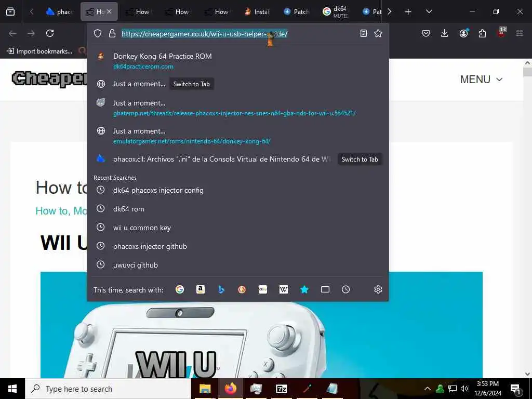Viewport: 532px width, 399px height.
Task: Go back with the back arrow
Action: (12, 33)
